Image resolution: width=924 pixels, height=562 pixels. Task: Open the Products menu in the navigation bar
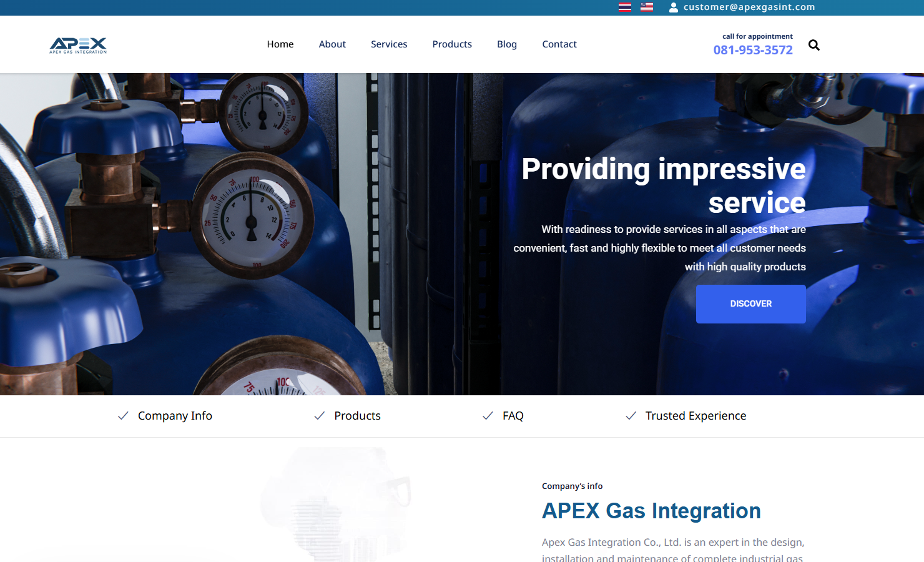click(x=452, y=44)
